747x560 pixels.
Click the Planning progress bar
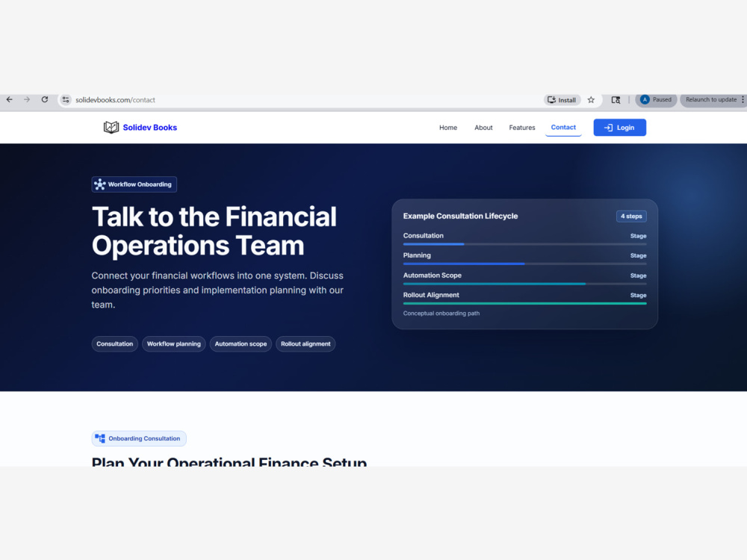(524, 264)
